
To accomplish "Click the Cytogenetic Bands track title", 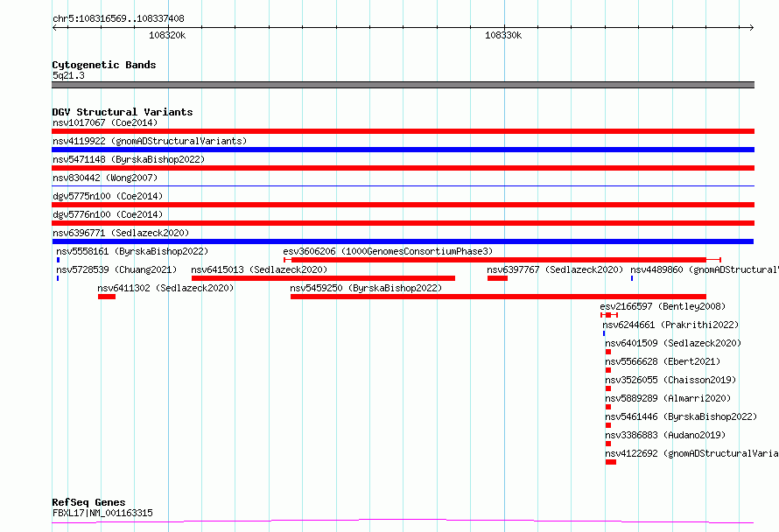I will pos(104,65).
